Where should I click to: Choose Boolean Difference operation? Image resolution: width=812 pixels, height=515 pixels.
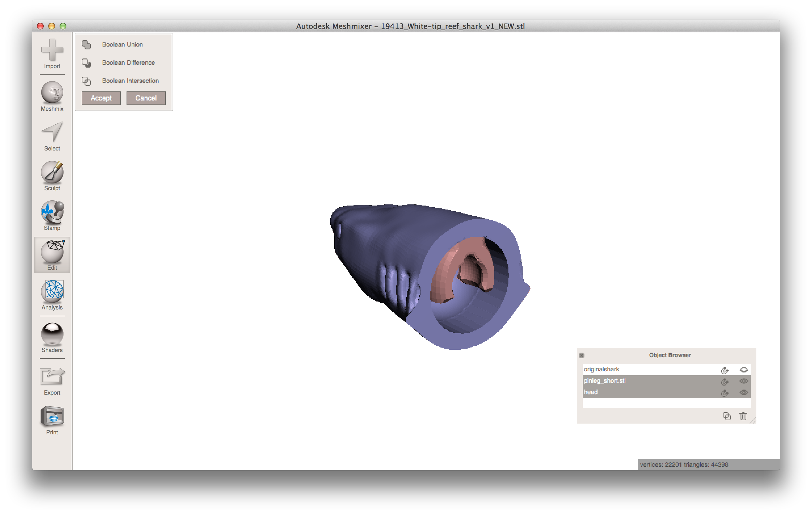[129, 63]
